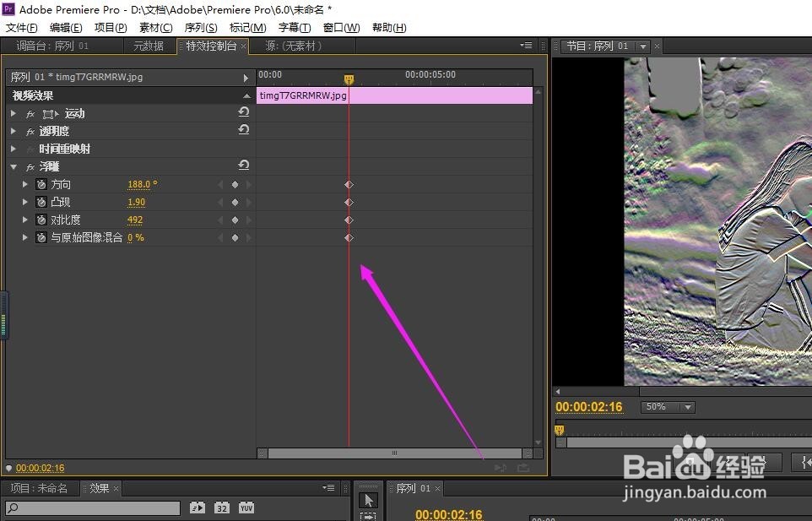812x521 pixels.
Task: Open the 节目: 序列 01 sequence dropdown
Action: click(642, 46)
